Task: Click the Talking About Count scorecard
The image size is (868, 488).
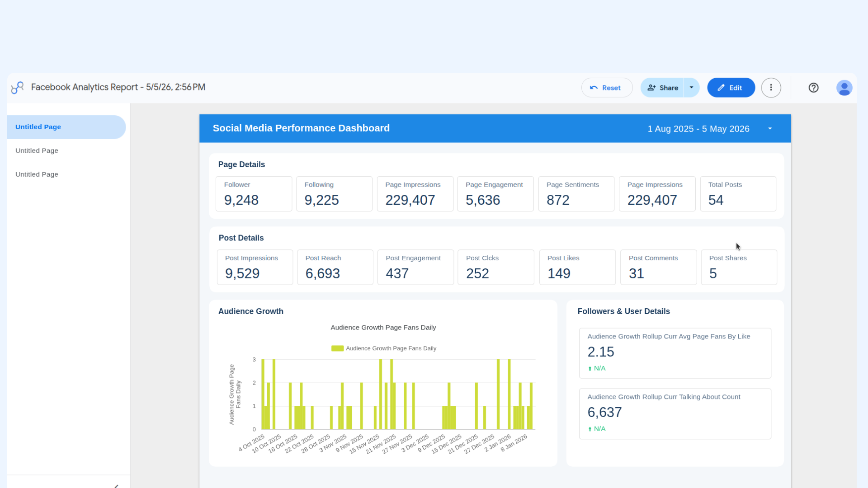Action: (675, 413)
